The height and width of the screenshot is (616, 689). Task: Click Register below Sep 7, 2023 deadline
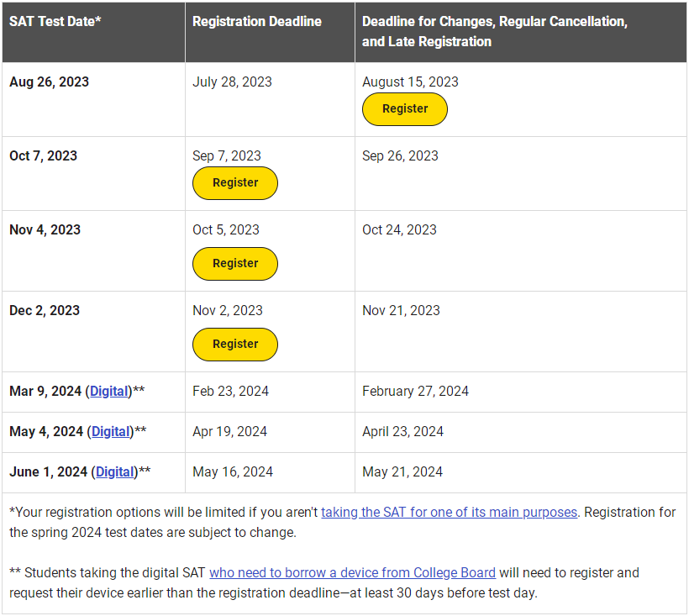pyautogui.click(x=235, y=182)
